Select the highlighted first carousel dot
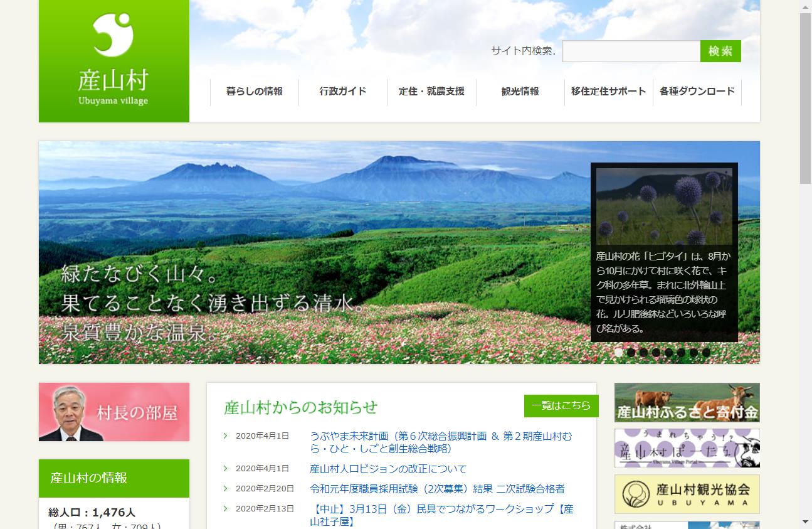This screenshot has width=812, height=529. 617,353
